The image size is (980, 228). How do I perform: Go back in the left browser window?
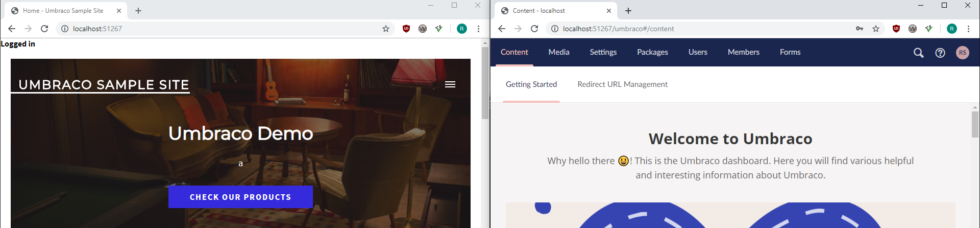pos(12,29)
